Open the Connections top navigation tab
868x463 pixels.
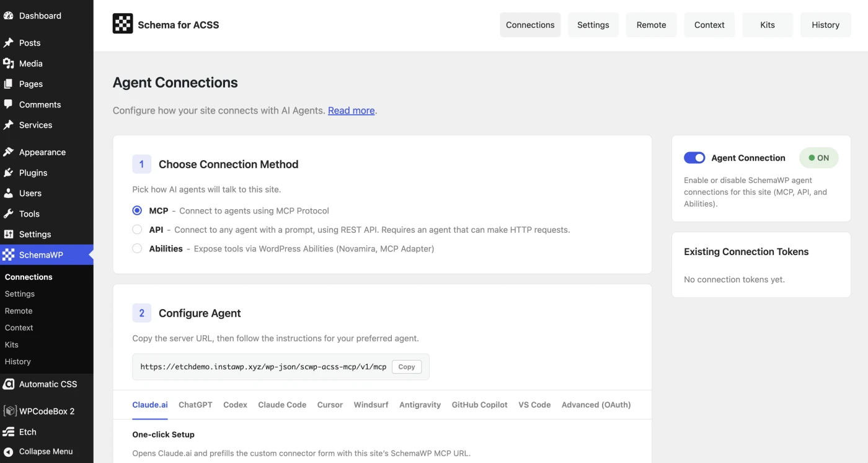[x=530, y=25]
